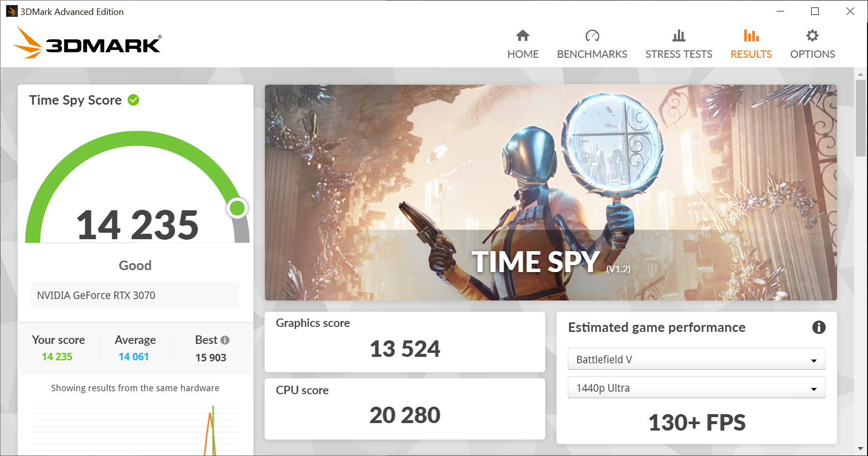868x456 pixels.
Task: Click the NVIDIA GeForce RTX 3070 field
Action: coord(135,295)
